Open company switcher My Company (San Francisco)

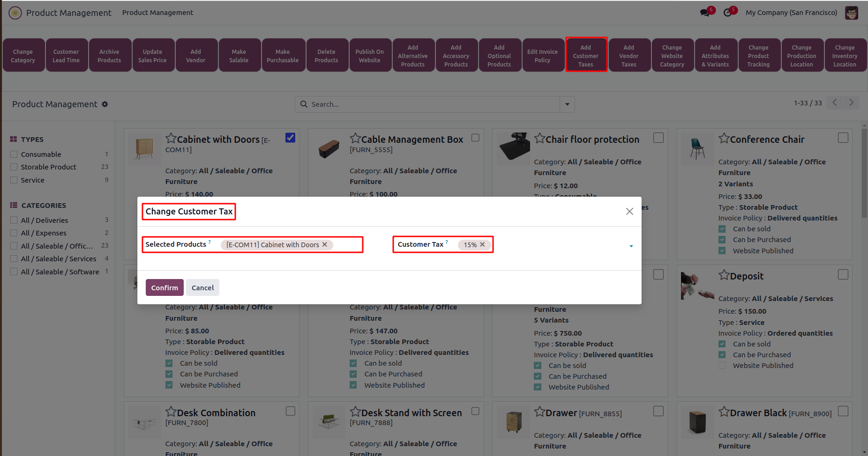[791, 13]
